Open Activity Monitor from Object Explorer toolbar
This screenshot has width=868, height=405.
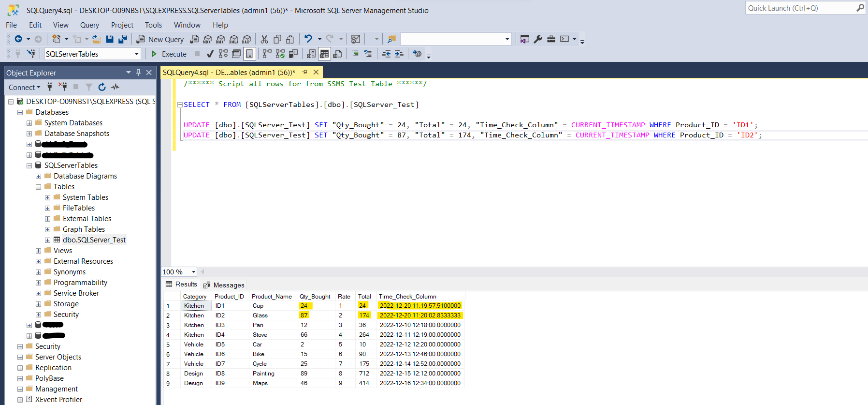coord(115,87)
